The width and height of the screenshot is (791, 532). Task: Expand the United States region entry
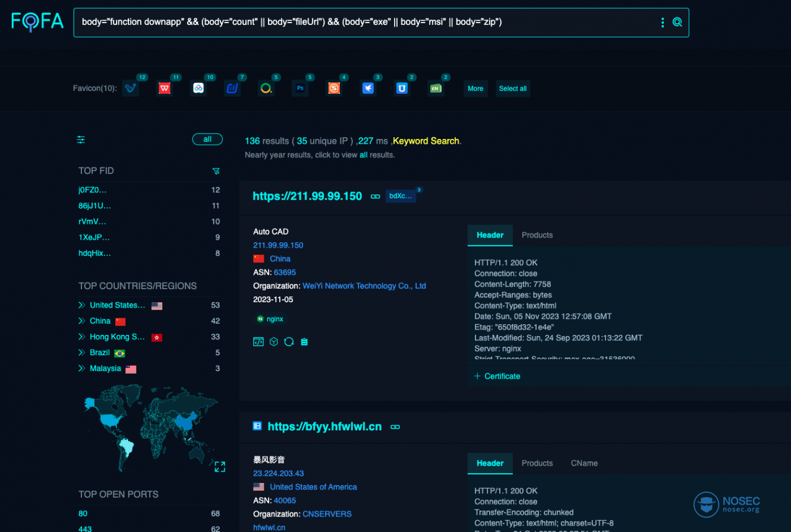(81, 305)
